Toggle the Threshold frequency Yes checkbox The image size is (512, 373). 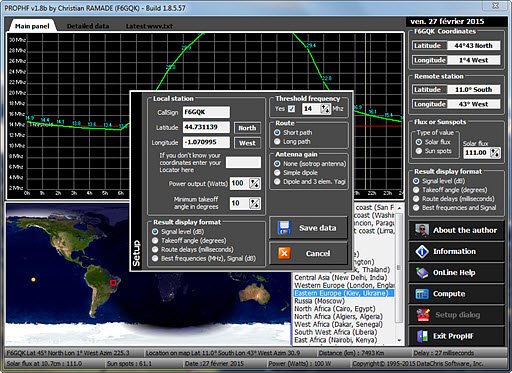pyautogui.click(x=292, y=109)
